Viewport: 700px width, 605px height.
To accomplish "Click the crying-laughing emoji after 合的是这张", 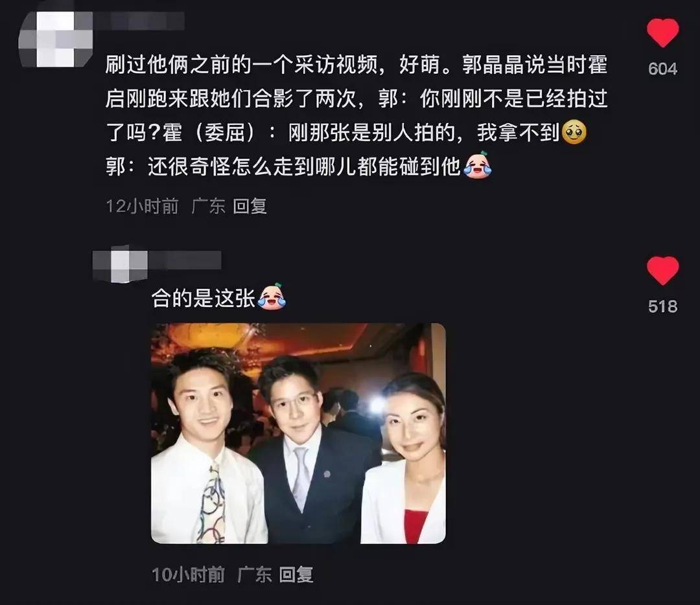I will (272, 296).
